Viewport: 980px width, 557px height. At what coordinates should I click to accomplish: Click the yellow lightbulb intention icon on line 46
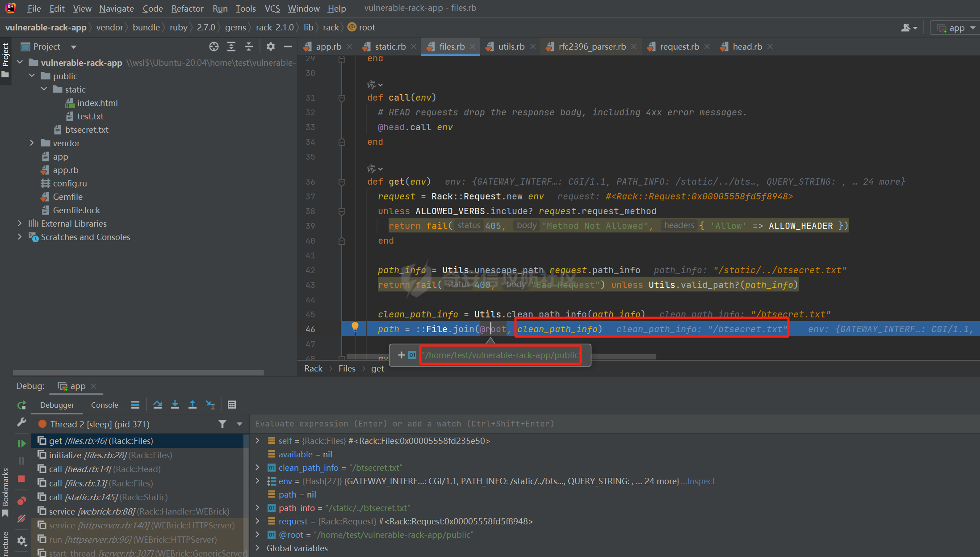(355, 327)
